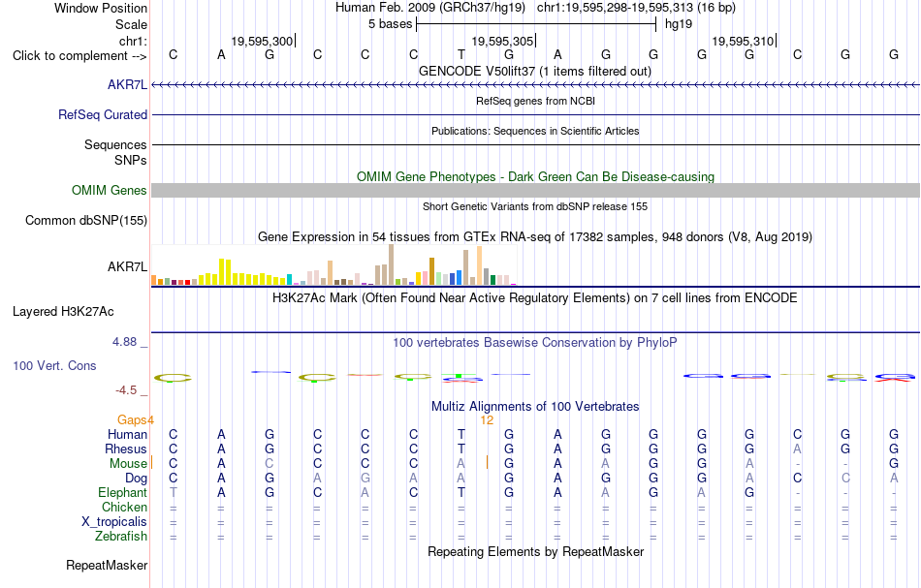This screenshot has width=921, height=588.
Task: Click the 19,595,300 ruler position marker
Action: [263, 41]
